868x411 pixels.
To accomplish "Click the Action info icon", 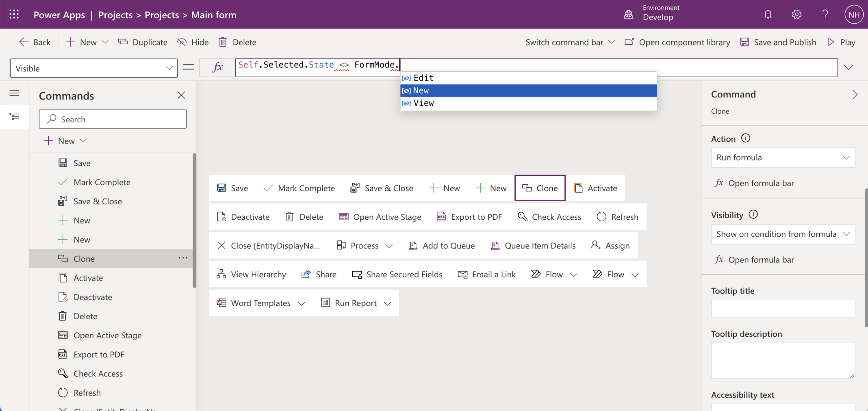I will [745, 138].
